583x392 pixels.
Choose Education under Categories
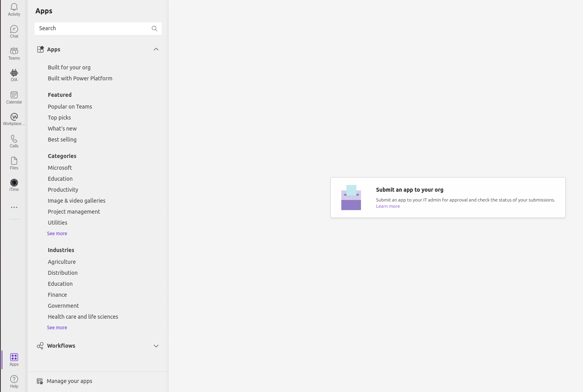[x=60, y=179]
